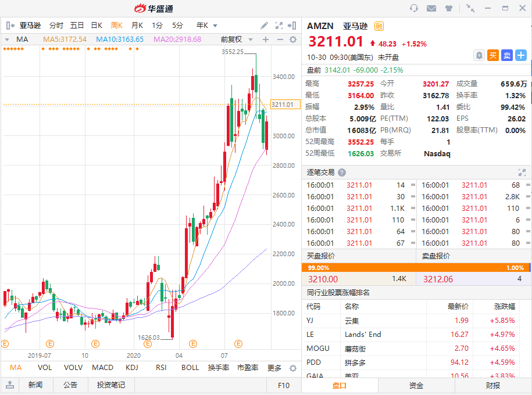Open MOGU 蘑菇街 stock row
This screenshot has height=395, width=532.
411,348
